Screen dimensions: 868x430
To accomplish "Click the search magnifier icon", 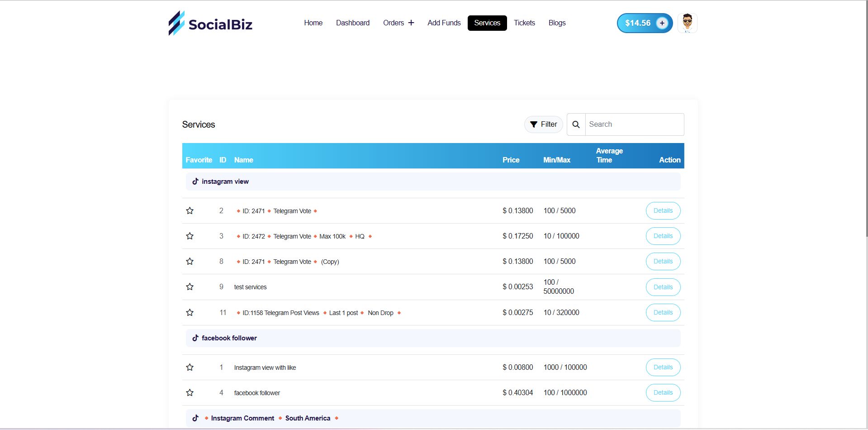I will tap(576, 124).
